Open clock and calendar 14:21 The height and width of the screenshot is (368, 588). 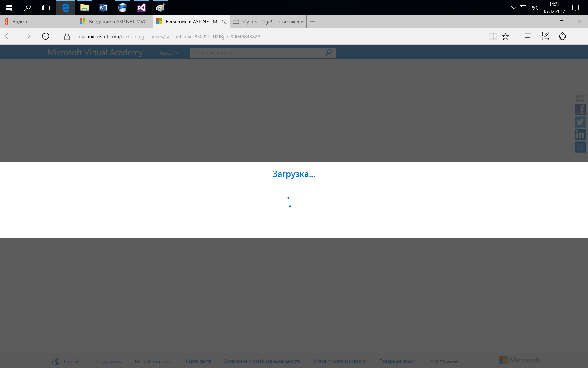point(554,8)
